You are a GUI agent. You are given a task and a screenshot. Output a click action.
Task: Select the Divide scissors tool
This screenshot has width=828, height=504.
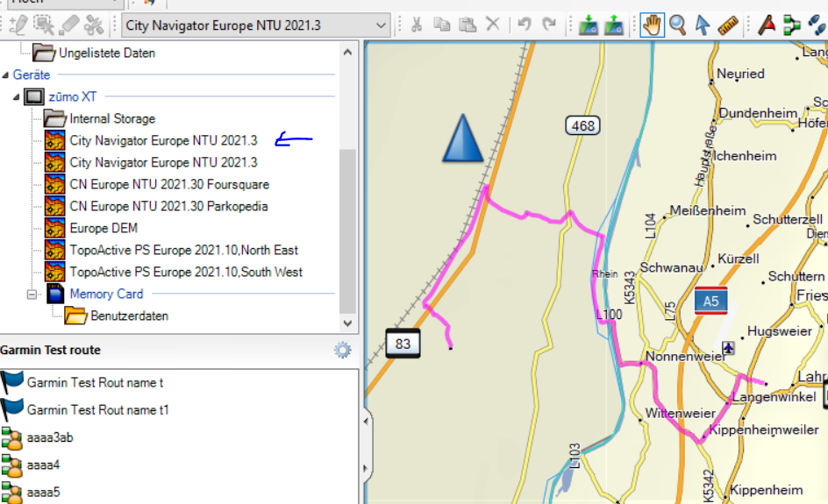click(94, 25)
